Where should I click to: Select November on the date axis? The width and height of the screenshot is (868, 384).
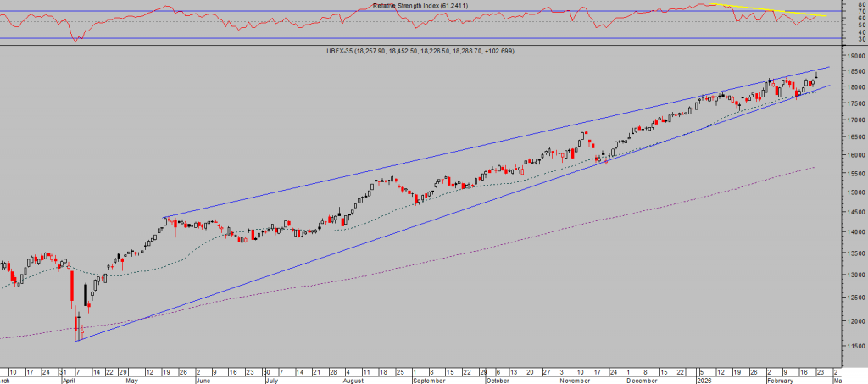[x=576, y=381]
